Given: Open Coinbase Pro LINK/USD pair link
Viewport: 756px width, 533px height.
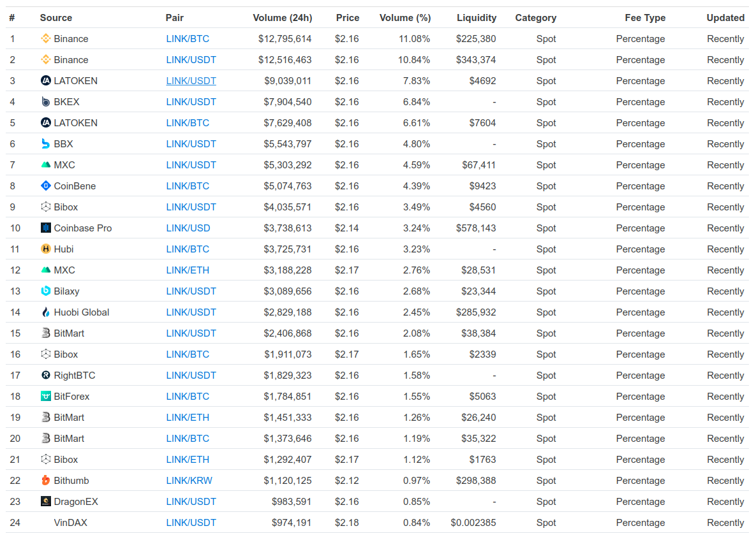Looking at the screenshot, I should pyautogui.click(x=188, y=228).
